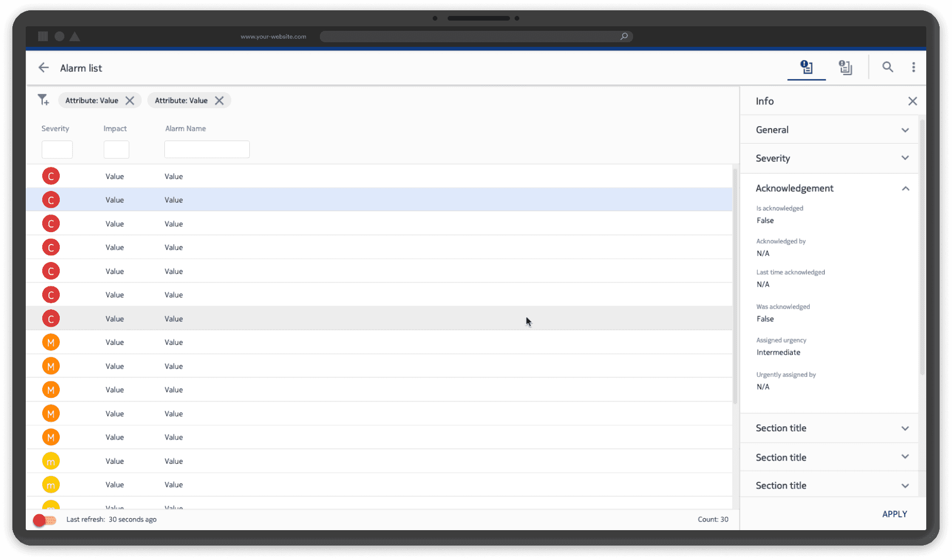The width and height of the screenshot is (952, 560).
Task: Toggle the auto-refresh switch at bottom
Action: pos(45,520)
